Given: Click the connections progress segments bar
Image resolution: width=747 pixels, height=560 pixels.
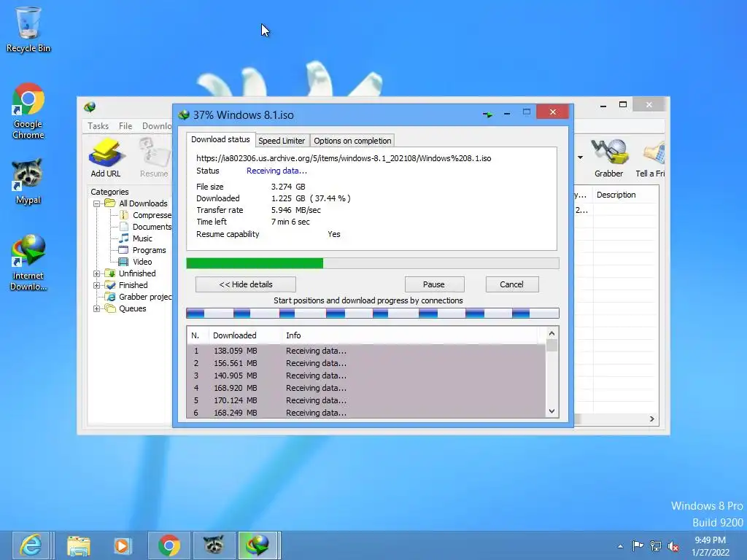Looking at the screenshot, I should point(373,313).
